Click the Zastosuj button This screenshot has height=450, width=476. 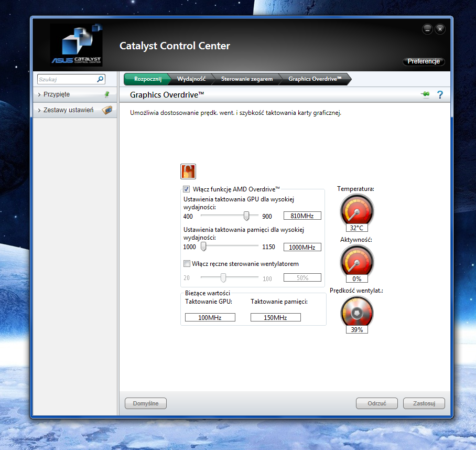[424, 403]
